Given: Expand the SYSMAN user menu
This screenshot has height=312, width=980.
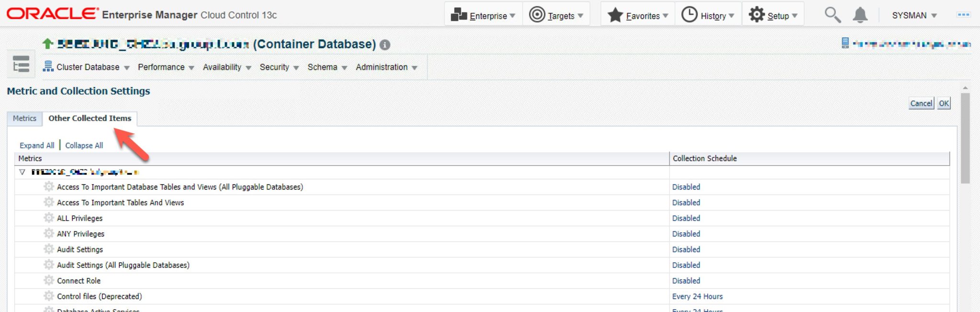Looking at the screenshot, I should pos(913,15).
